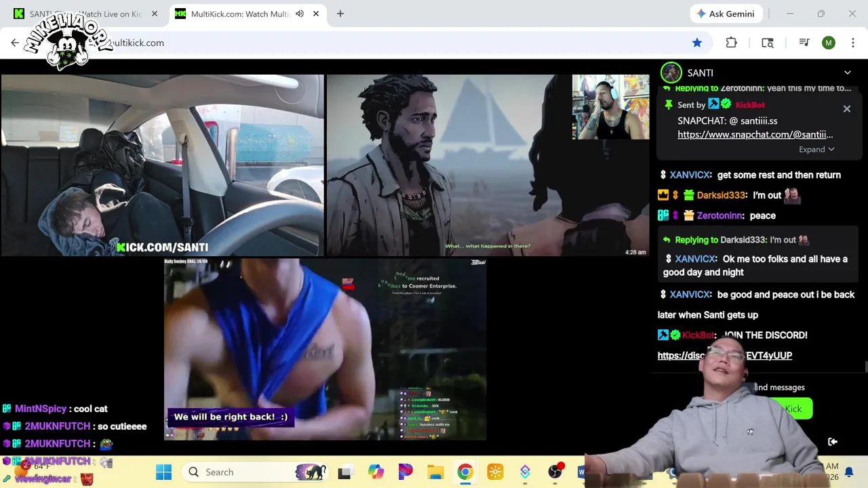Screen dimensions: 868x488
Task: Click the 'We will be right back' stream video
Action: pos(325,349)
